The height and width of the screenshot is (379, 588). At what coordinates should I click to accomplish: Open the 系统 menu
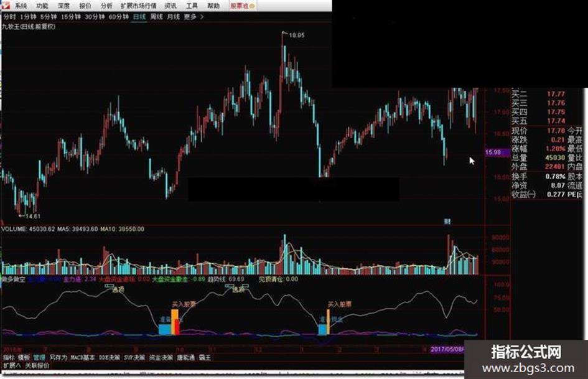click(x=21, y=6)
